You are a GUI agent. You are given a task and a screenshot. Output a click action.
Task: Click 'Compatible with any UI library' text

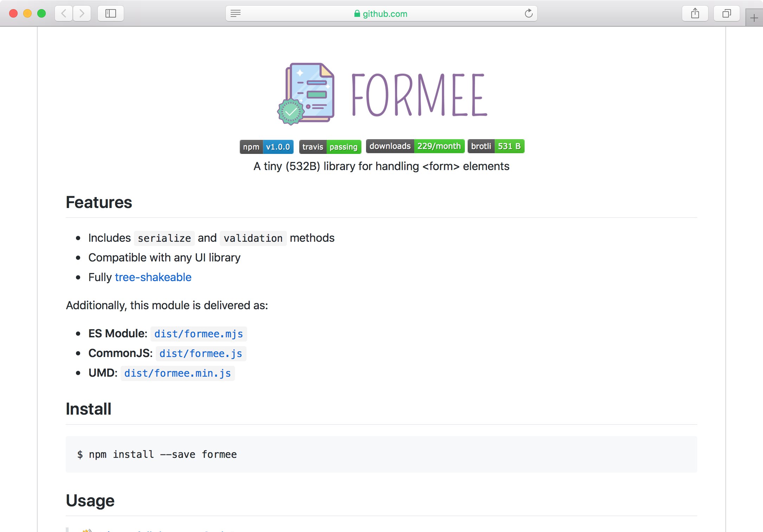(165, 258)
